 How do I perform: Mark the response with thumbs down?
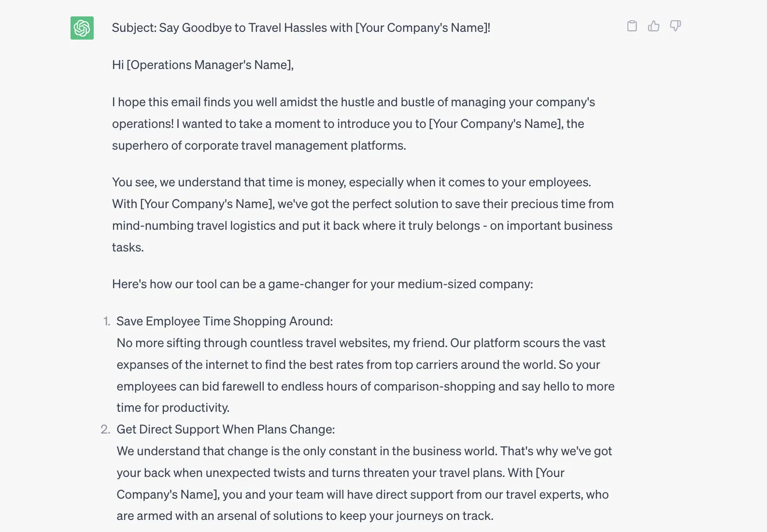[x=675, y=26]
